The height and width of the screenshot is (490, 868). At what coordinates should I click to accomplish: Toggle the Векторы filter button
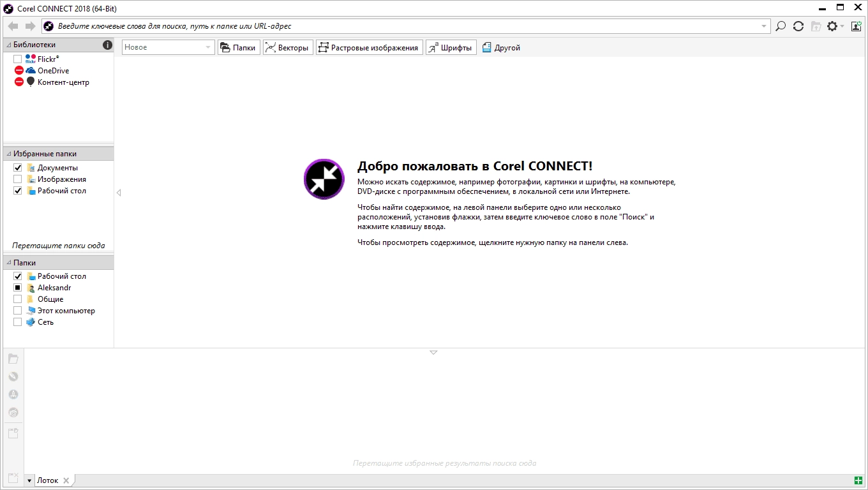click(x=288, y=47)
